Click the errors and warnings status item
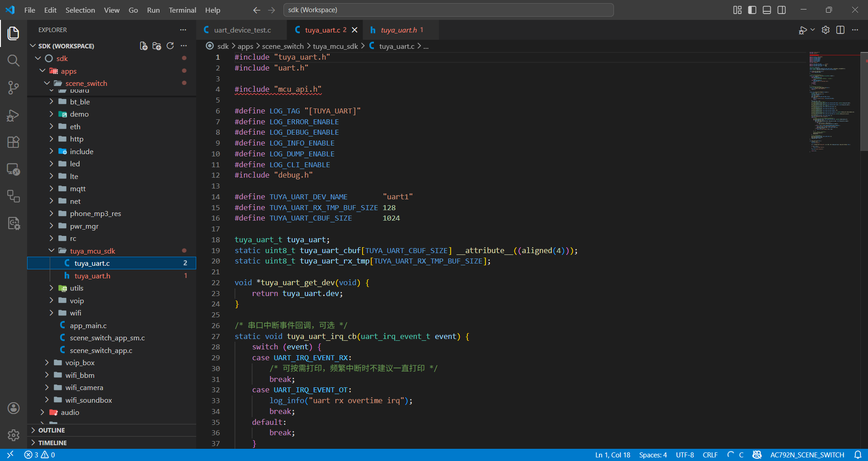This screenshot has width=868, height=461. click(40, 455)
